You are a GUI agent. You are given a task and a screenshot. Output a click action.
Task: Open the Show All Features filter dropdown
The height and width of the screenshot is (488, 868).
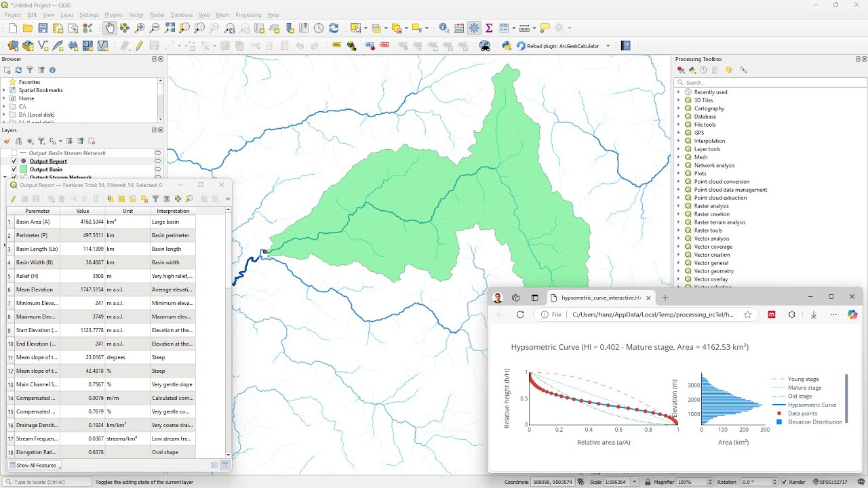tap(35, 466)
